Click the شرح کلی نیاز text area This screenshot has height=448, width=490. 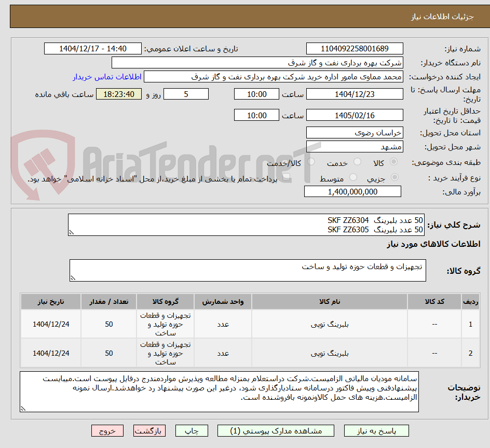[x=246, y=225]
